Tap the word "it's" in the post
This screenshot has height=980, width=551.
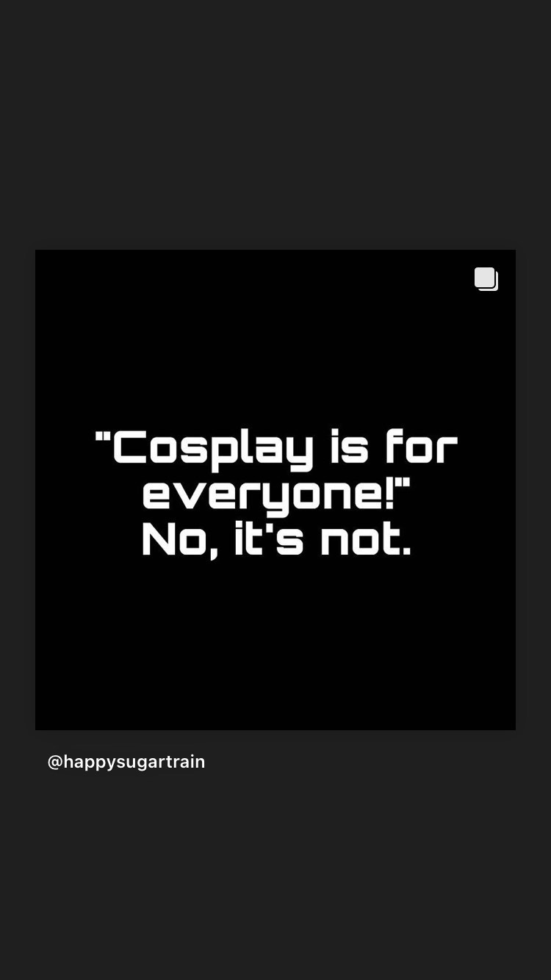coord(269,538)
